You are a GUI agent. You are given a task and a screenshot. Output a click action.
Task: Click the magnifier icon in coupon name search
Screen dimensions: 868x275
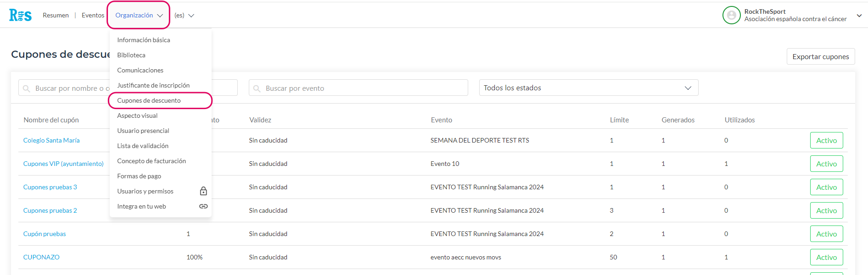[x=27, y=88]
